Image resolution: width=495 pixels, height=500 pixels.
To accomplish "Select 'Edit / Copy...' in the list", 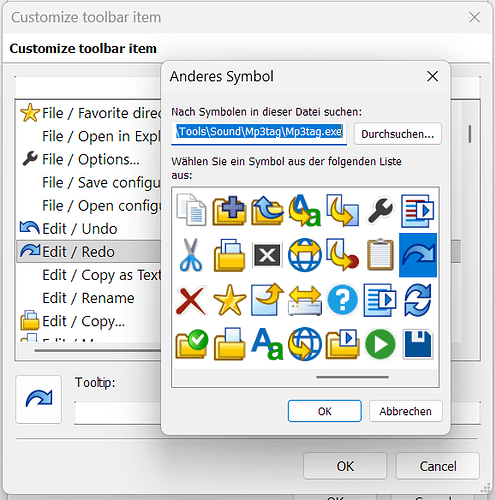I will [89, 321].
